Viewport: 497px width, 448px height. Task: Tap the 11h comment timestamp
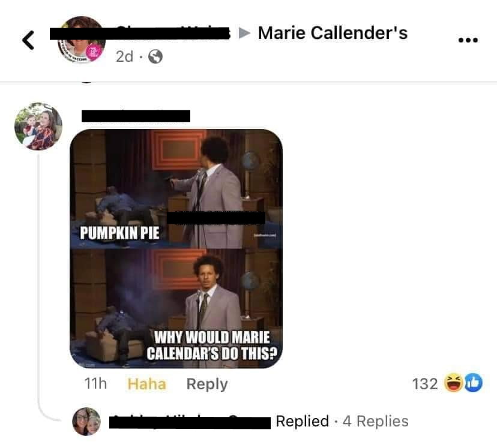tap(95, 383)
